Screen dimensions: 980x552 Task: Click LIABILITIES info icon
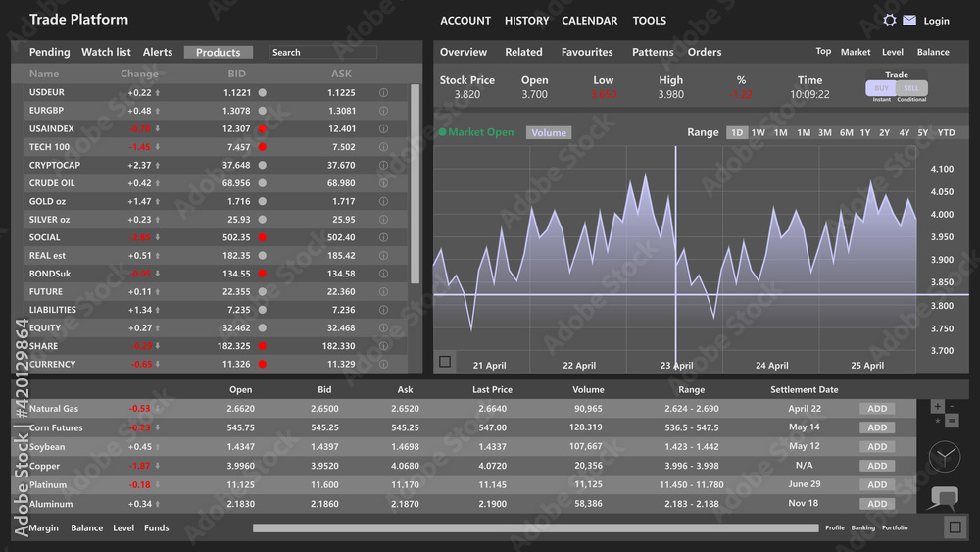383,310
